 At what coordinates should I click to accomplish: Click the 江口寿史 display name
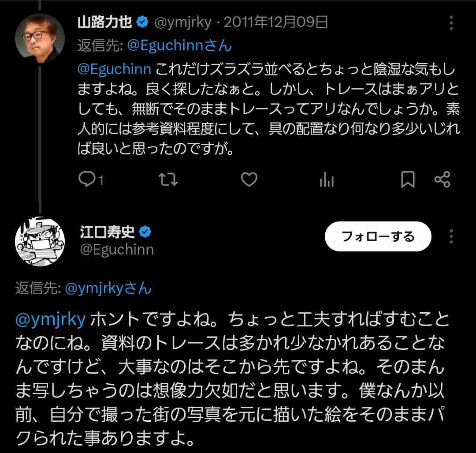click(107, 232)
